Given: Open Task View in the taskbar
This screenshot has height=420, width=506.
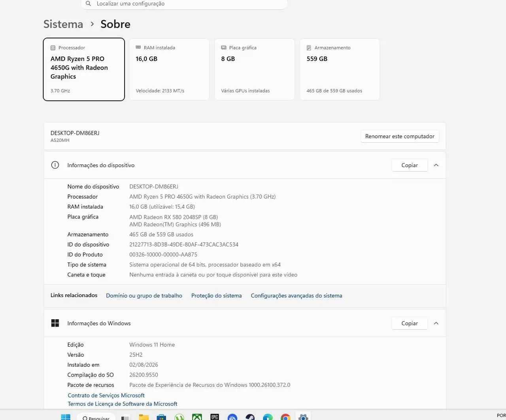Looking at the screenshot, I should pos(126,418).
